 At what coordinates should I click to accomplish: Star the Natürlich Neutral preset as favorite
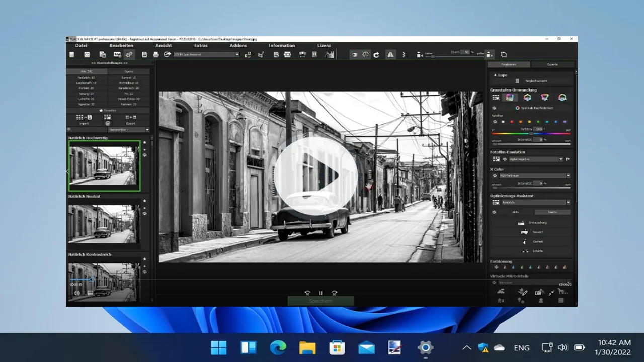(144, 201)
